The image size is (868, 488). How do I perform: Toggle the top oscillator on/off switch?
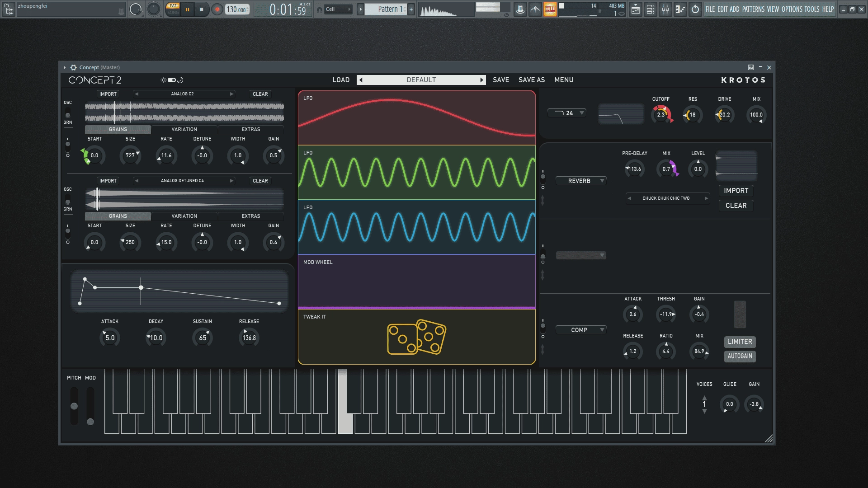(x=68, y=146)
